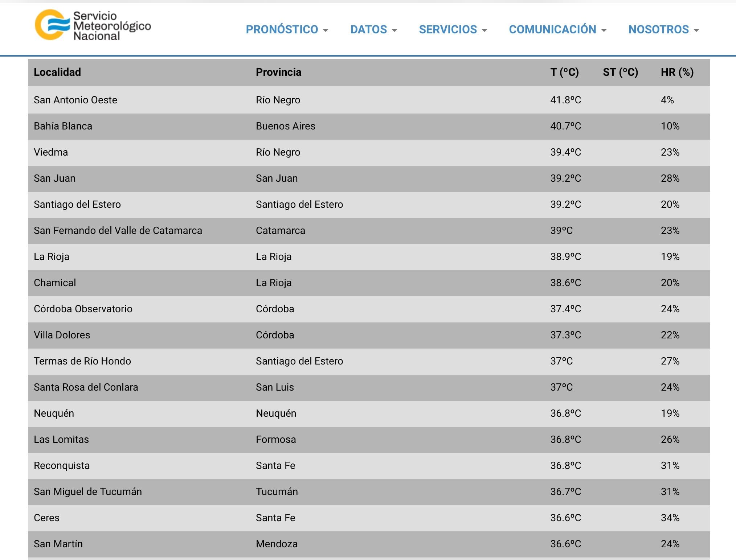The image size is (736, 560).
Task: Click San Miguel de Tucumán row
Action: pos(87,491)
